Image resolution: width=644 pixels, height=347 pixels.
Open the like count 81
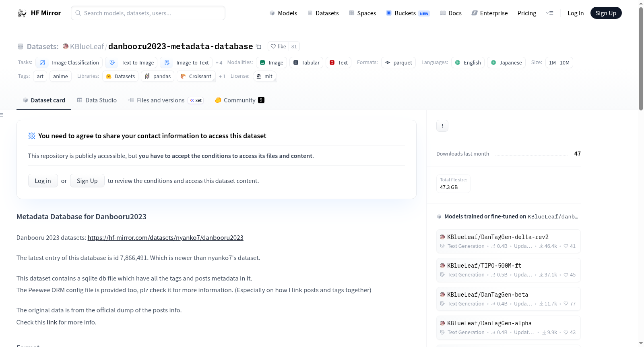point(294,47)
